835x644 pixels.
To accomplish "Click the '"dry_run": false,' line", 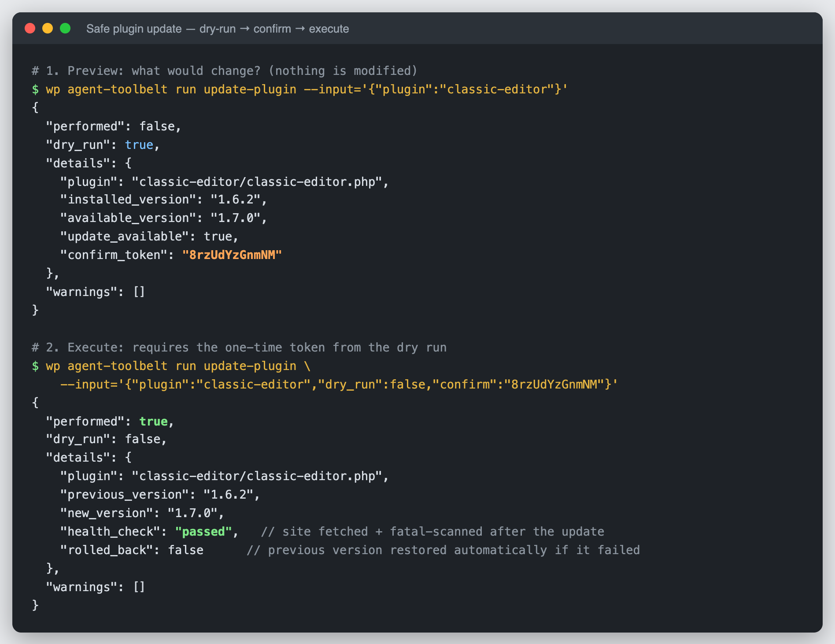I will coord(106,439).
